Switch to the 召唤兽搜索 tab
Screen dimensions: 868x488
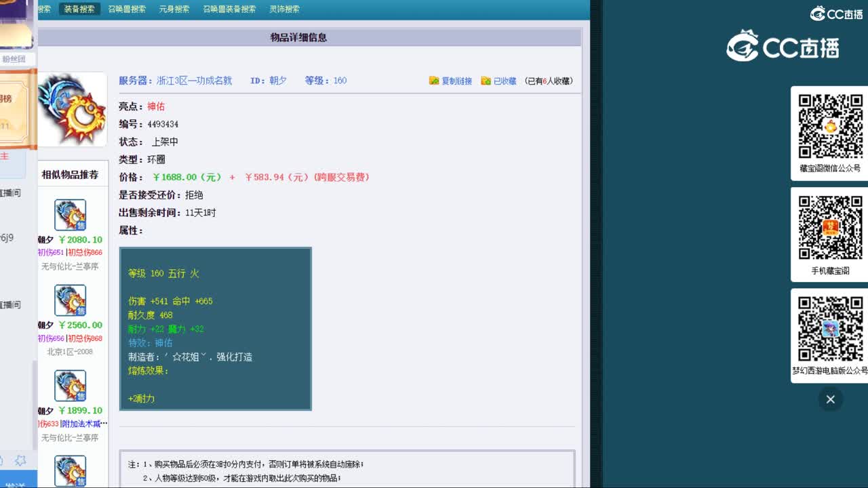pos(127,9)
